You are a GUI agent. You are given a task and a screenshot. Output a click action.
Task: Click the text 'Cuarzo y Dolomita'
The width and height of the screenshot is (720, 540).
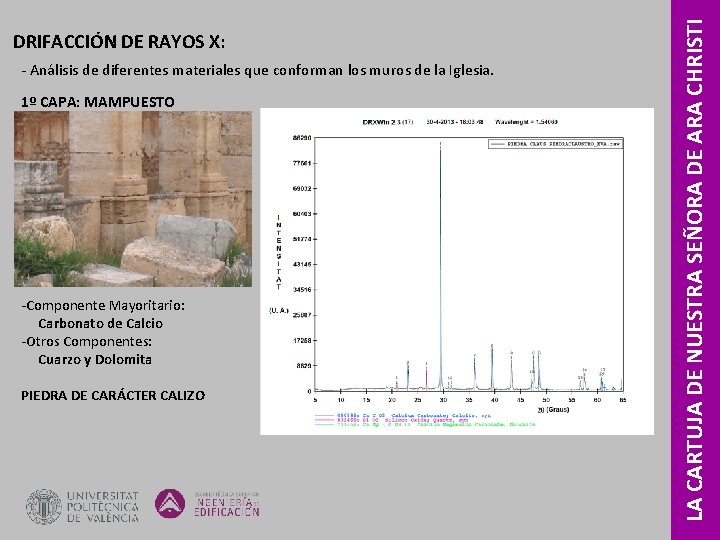(95, 359)
